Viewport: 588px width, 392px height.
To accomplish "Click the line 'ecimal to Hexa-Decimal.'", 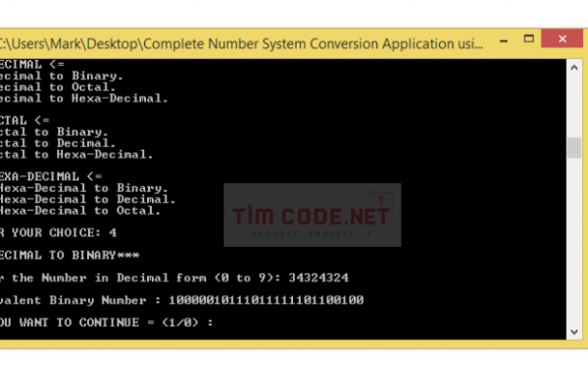I will coord(84,99).
